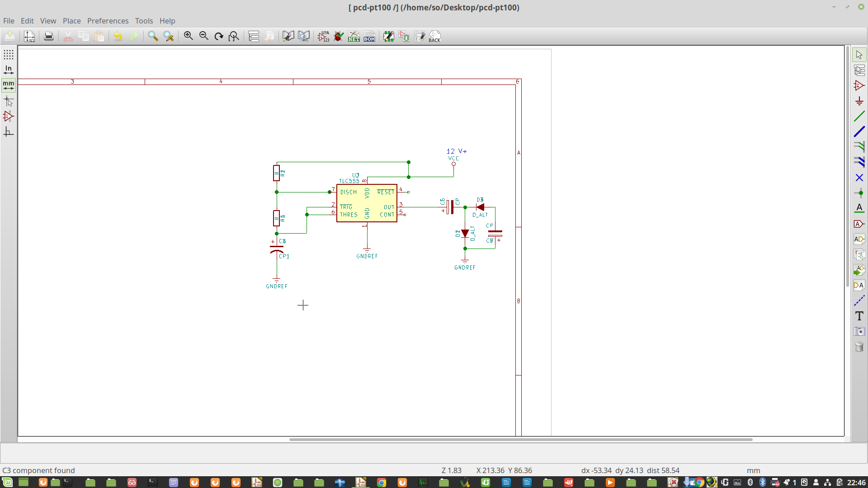The height and width of the screenshot is (488, 868).
Task: Fit schematic to screen
Action: 234,37
